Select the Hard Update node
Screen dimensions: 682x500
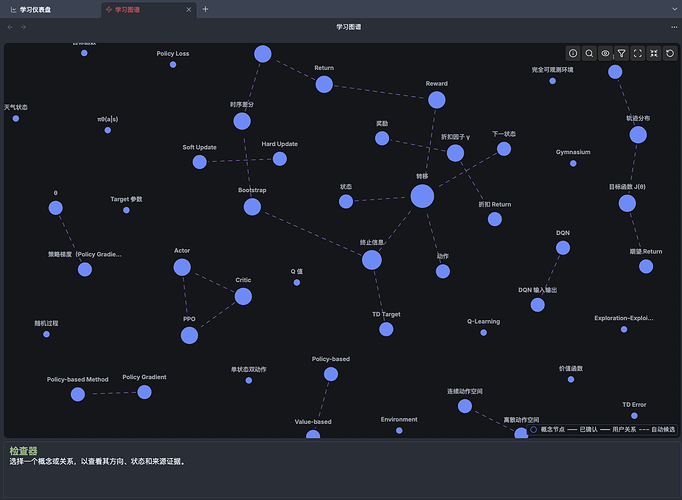[280, 159]
